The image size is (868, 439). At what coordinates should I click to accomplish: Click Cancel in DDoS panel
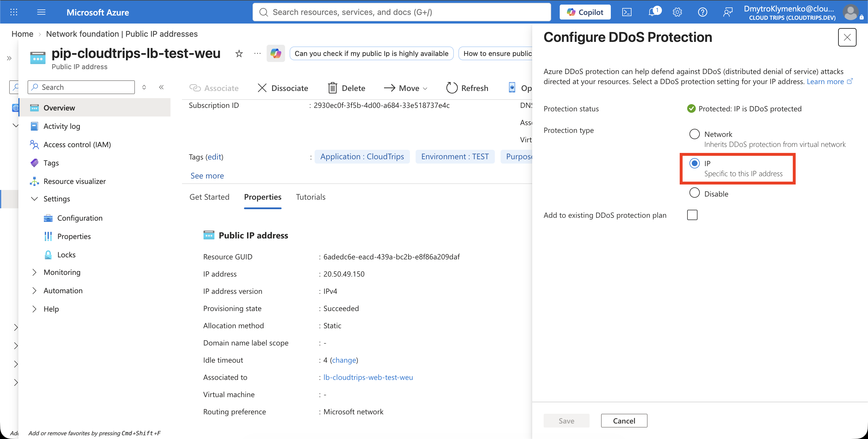coord(624,420)
